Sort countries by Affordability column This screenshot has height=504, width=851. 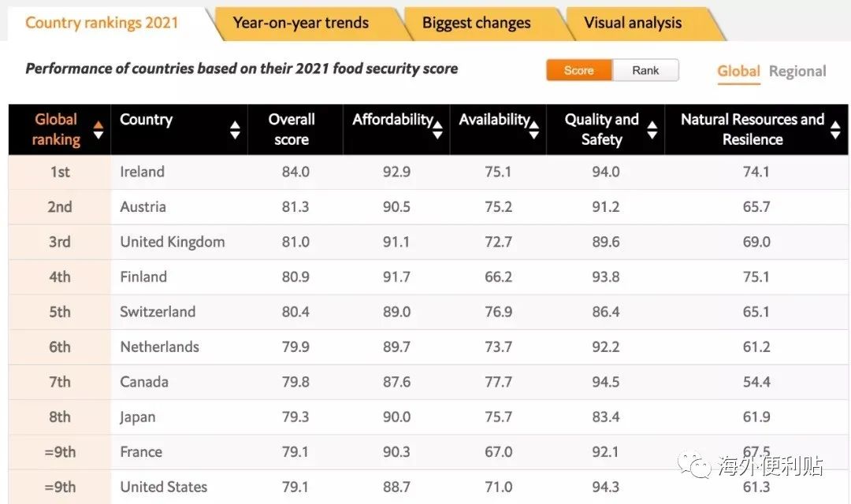(x=437, y=129)
